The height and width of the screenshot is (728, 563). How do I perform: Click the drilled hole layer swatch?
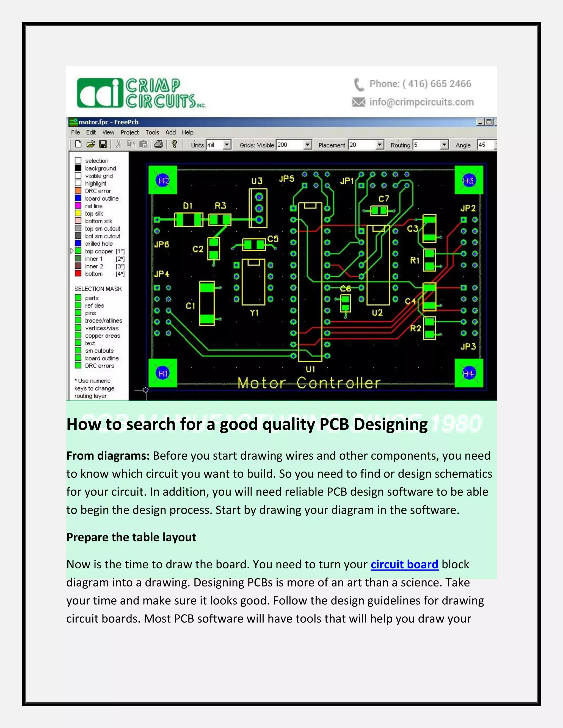pos(78,243)
